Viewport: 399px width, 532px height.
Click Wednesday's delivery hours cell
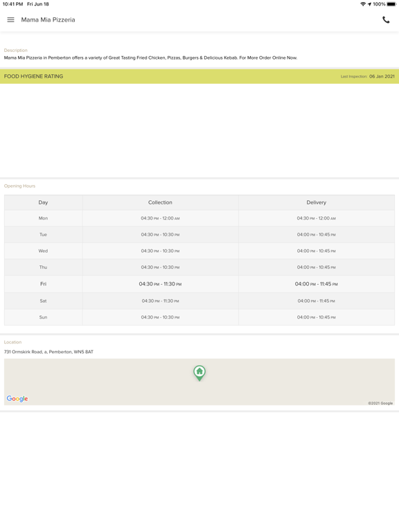316,251
